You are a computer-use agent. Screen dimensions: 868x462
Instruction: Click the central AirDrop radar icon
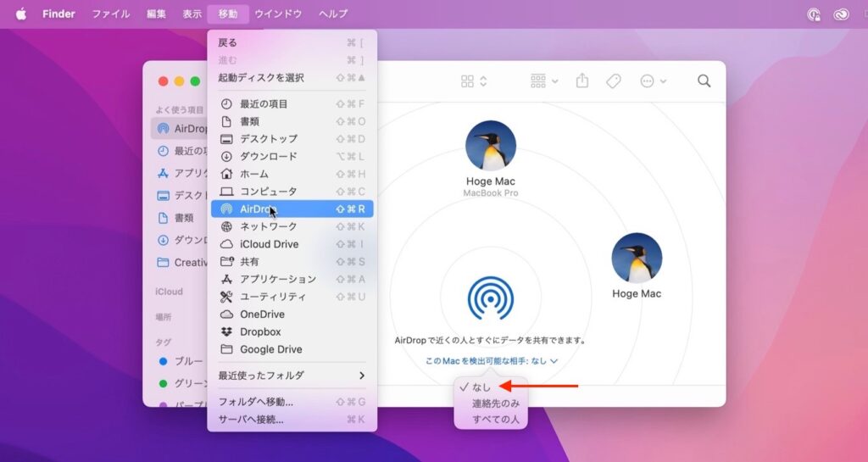click(x=491, y=298)
